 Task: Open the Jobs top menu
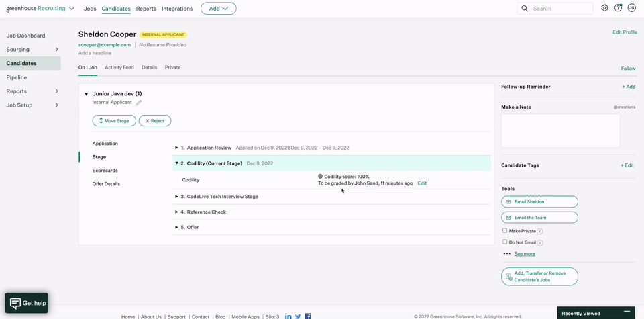click(x=90, y=9)
